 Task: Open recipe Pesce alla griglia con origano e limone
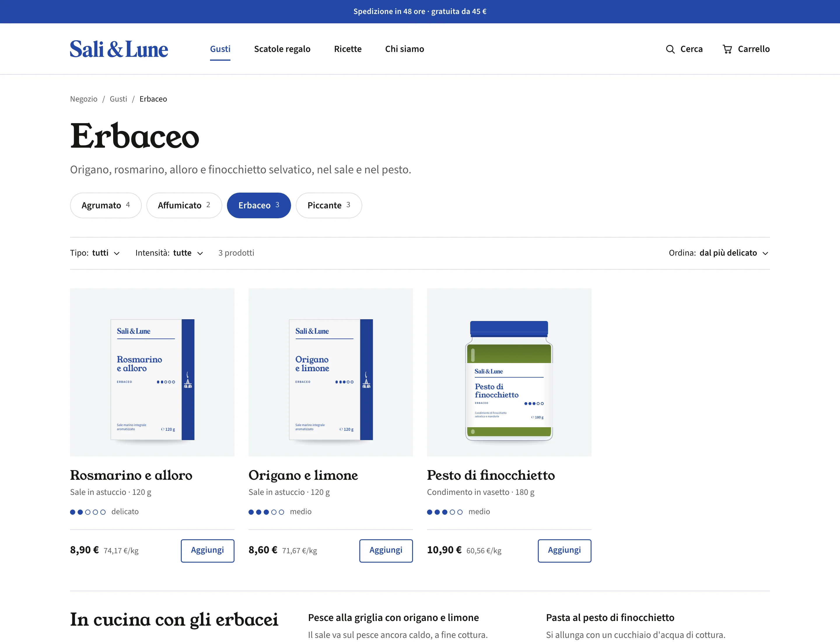393,617
